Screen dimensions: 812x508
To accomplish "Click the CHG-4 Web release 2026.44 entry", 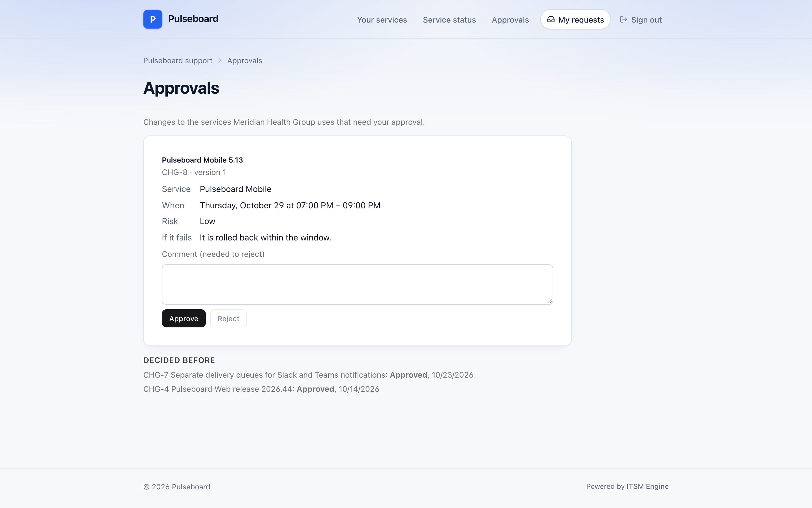I will tap(261, 389).
